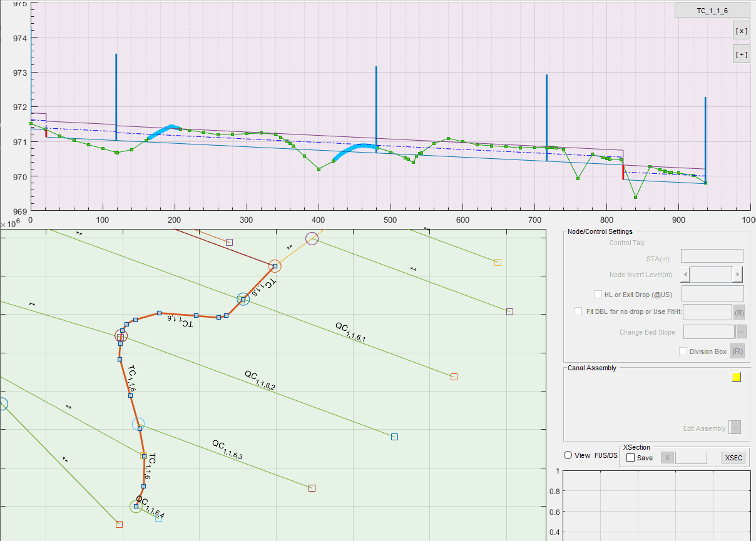
Task: Click the [+] button on the profile plot
Action: click(x=742, y=54)
